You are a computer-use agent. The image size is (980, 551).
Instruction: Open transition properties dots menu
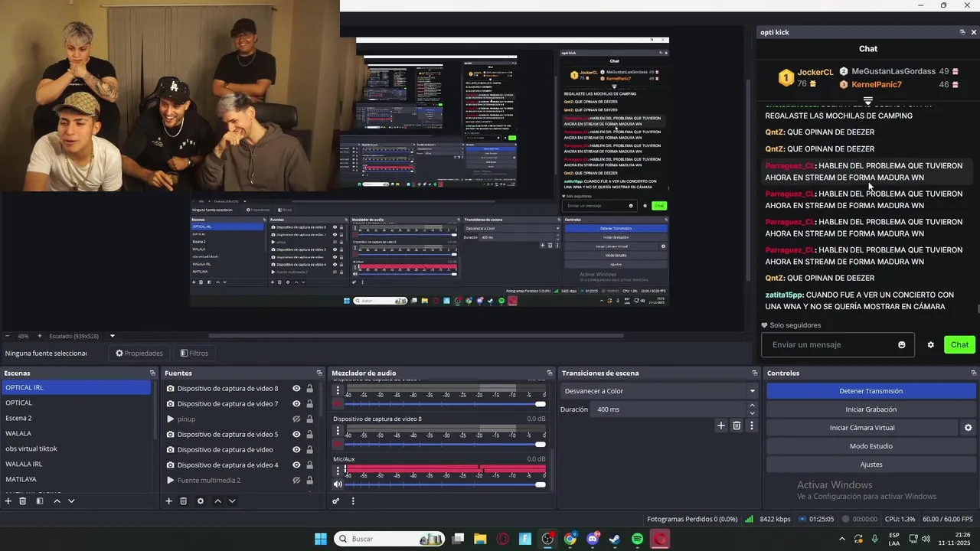click(752, 425)
